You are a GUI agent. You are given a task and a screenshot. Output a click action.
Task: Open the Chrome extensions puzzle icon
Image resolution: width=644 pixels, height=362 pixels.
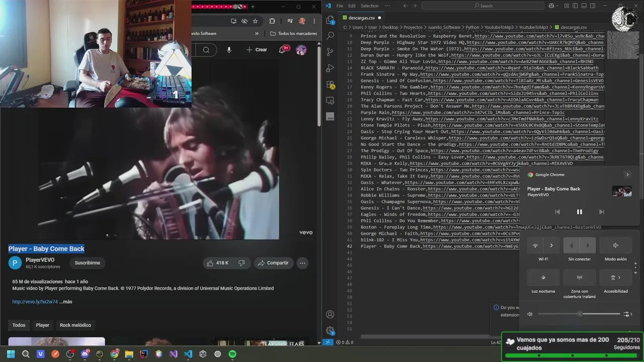tap(272, 21)
